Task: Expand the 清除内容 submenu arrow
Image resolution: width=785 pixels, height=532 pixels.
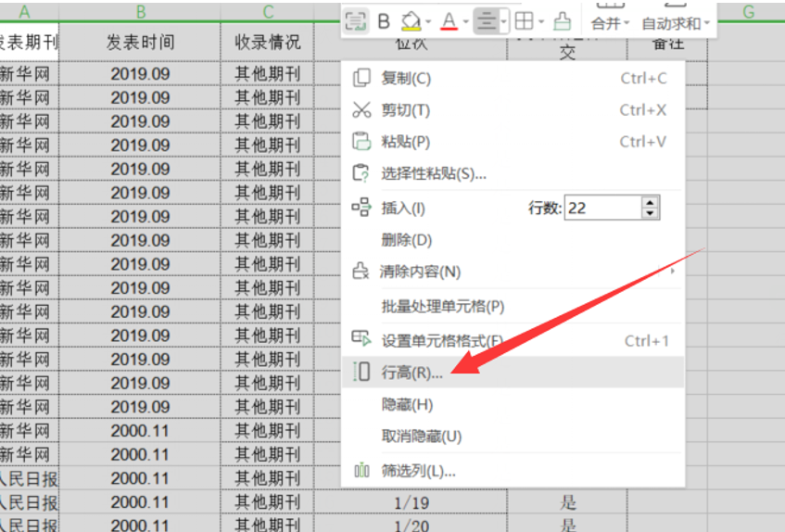Action: 673,272
